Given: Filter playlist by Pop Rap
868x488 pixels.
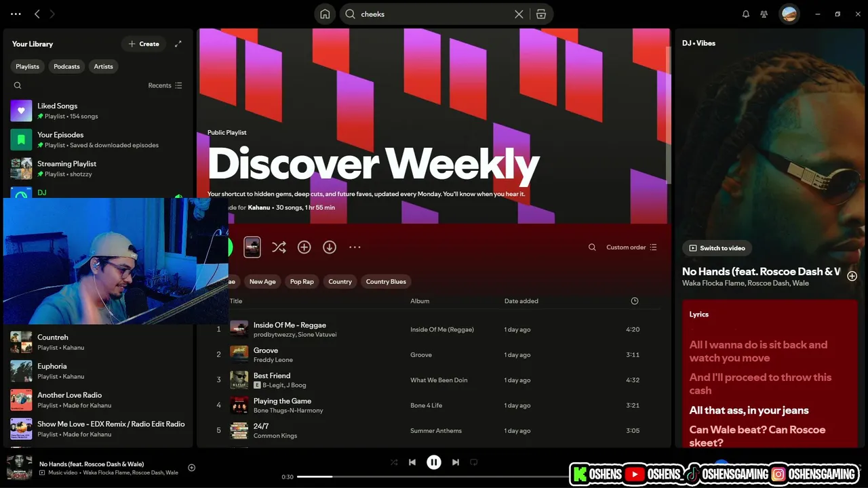Looking at the screenshot, I should coord(302,281).
